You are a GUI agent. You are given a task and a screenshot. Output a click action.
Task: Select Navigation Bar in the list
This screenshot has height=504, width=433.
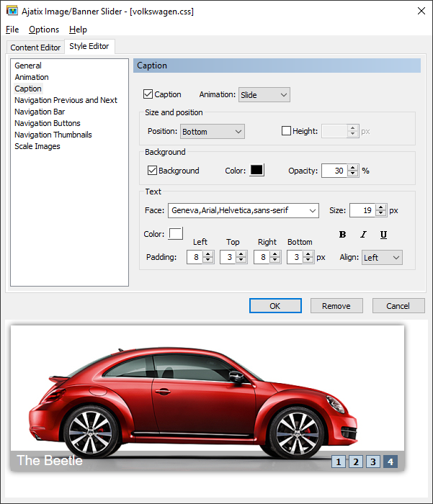tap(40, 112)
